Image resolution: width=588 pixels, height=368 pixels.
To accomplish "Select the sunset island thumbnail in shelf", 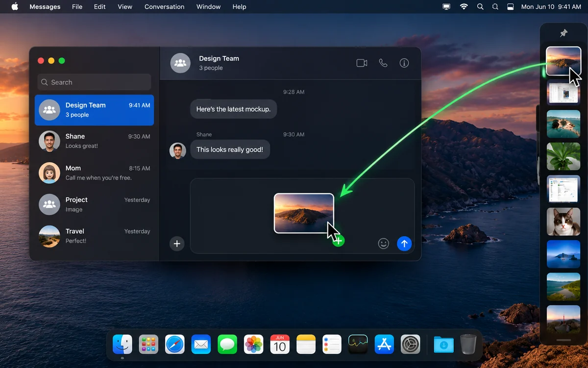I will coord(563,61).
